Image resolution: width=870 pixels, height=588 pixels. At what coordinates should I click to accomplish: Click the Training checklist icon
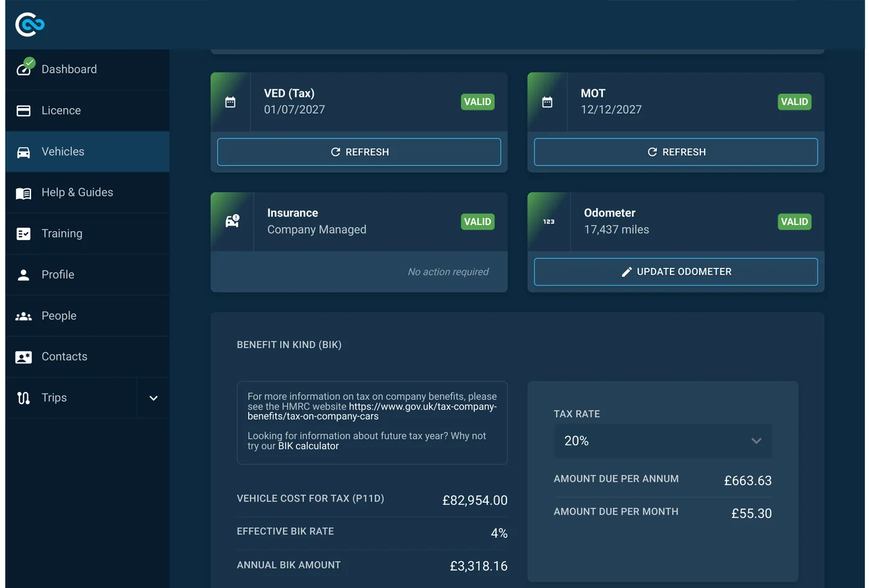point(24,234)
